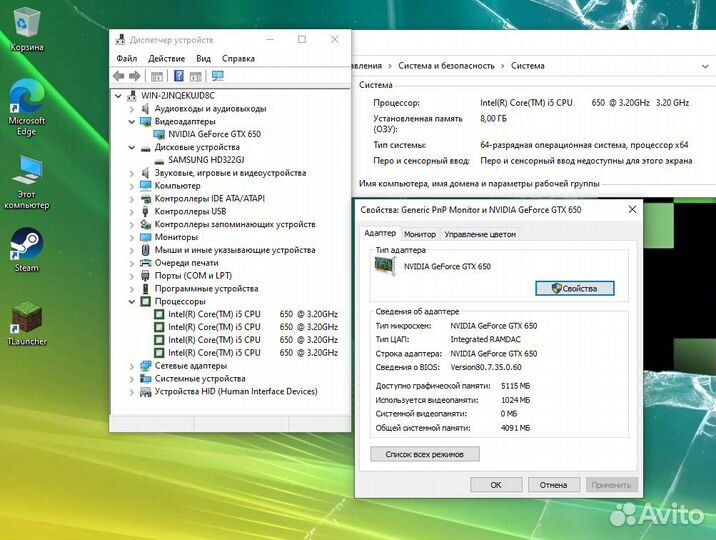Click the 5115 МБ graphics memory value

pyautogui.click(x=516, y=386)
